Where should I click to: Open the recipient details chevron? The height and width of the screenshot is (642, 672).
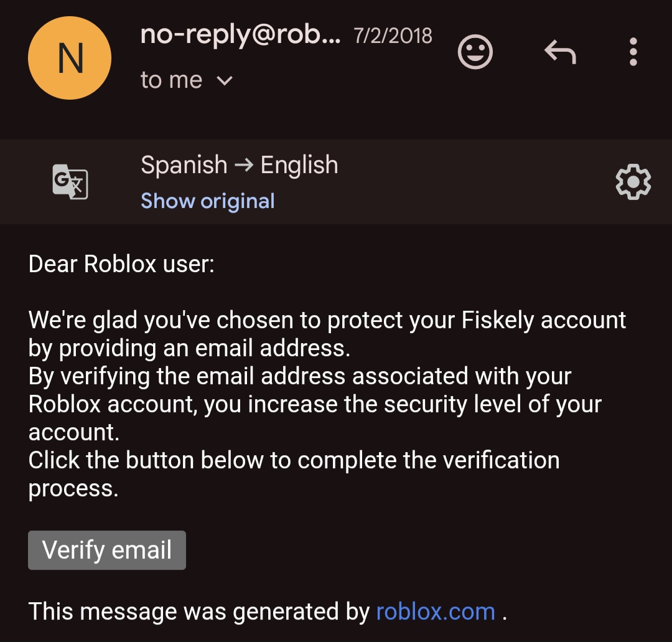(225, 80)
